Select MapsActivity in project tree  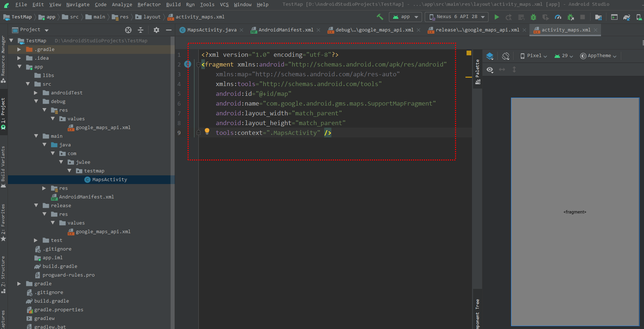point(110,180)
